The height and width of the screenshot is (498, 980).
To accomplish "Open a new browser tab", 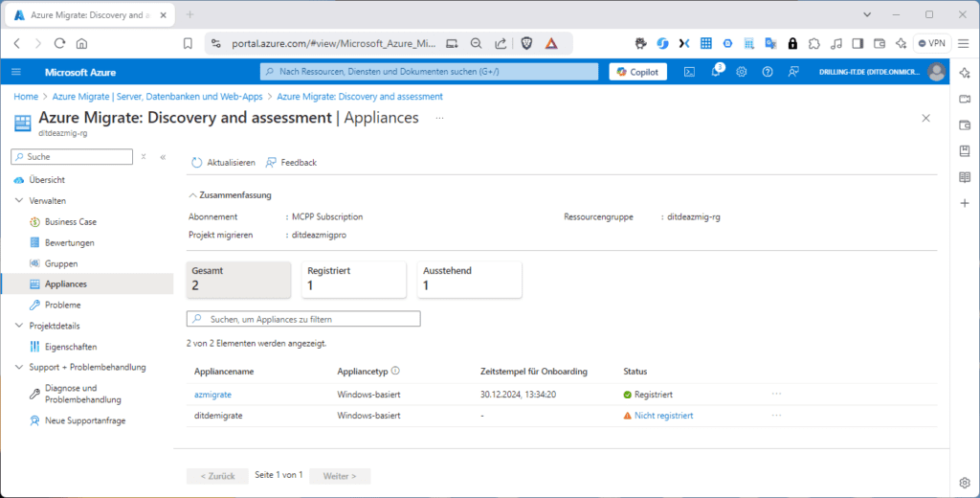I will (190, 14).
